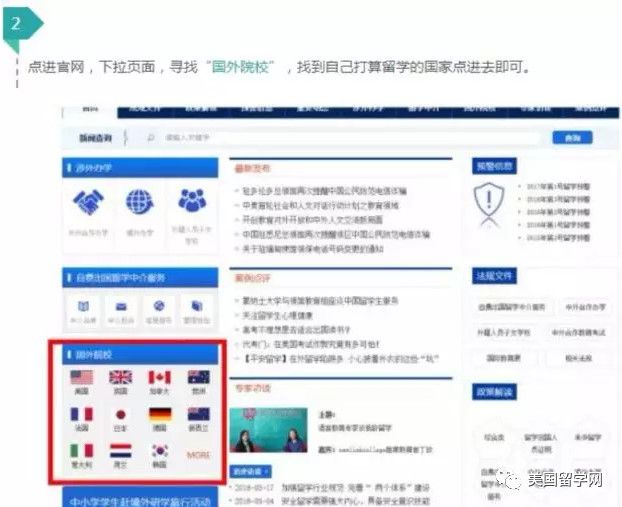622x507 pixels.
Task: Open the 【平安留学】 article link
Action: coord(341,359)
